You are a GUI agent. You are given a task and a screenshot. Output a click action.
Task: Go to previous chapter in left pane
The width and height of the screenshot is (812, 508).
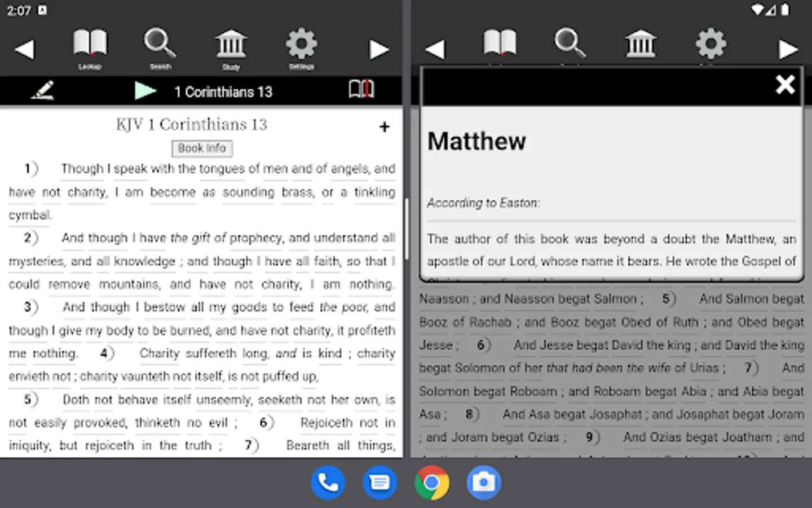(x=24, y=49)
